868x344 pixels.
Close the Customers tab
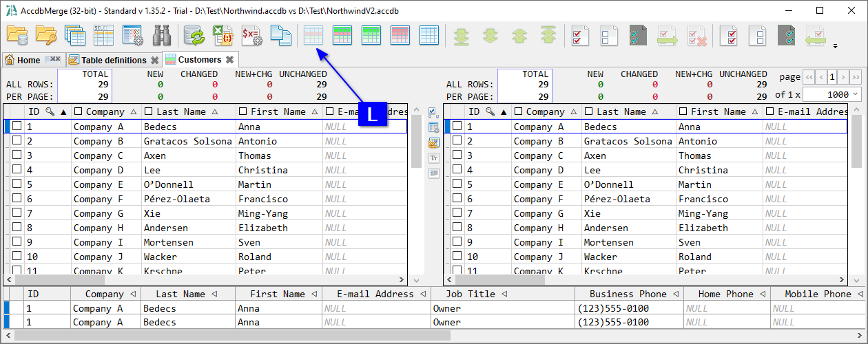click(229, 60)
